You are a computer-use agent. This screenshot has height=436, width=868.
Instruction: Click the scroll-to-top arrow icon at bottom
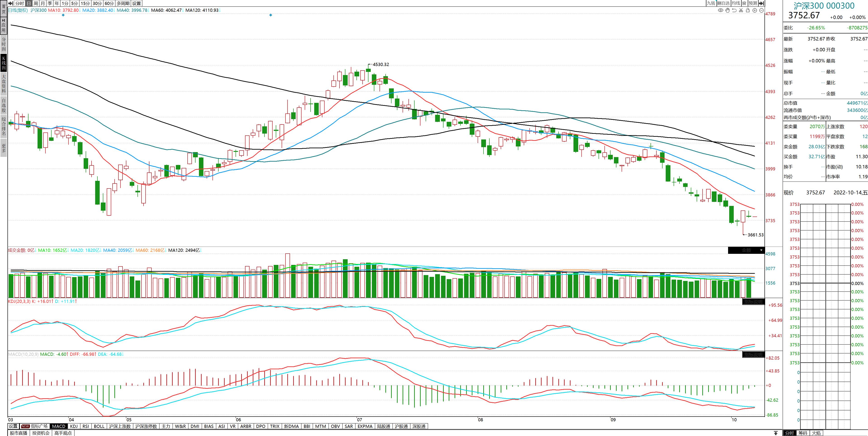776,433
